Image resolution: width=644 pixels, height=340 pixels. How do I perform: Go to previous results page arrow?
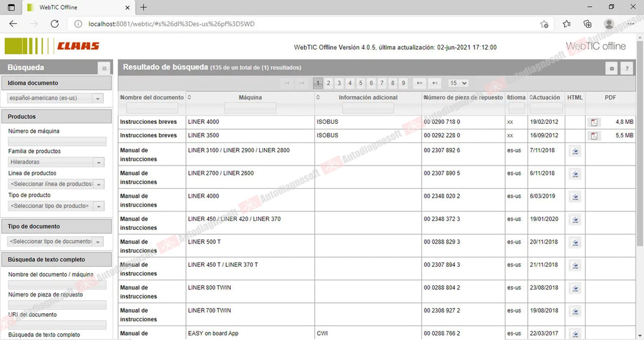tap(302, 83)
